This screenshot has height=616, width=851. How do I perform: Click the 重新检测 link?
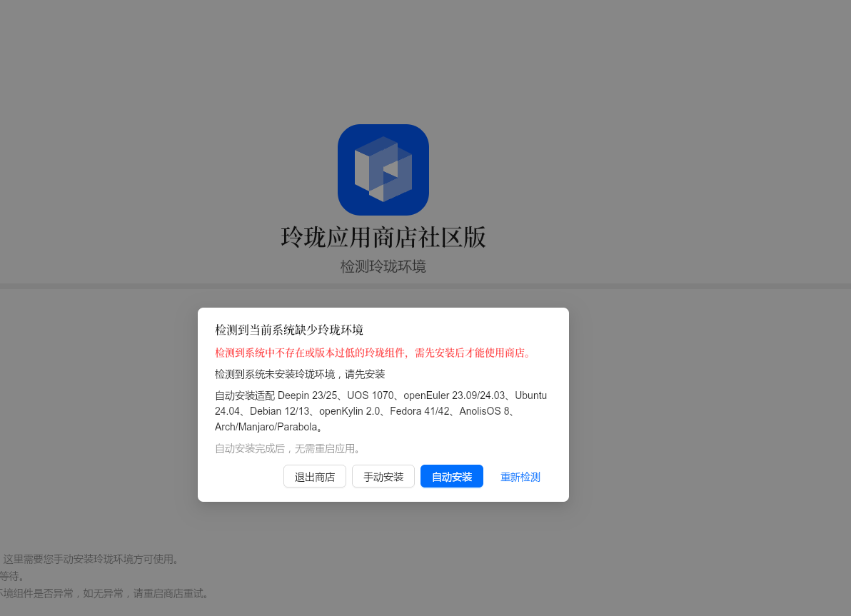(520, 477)
